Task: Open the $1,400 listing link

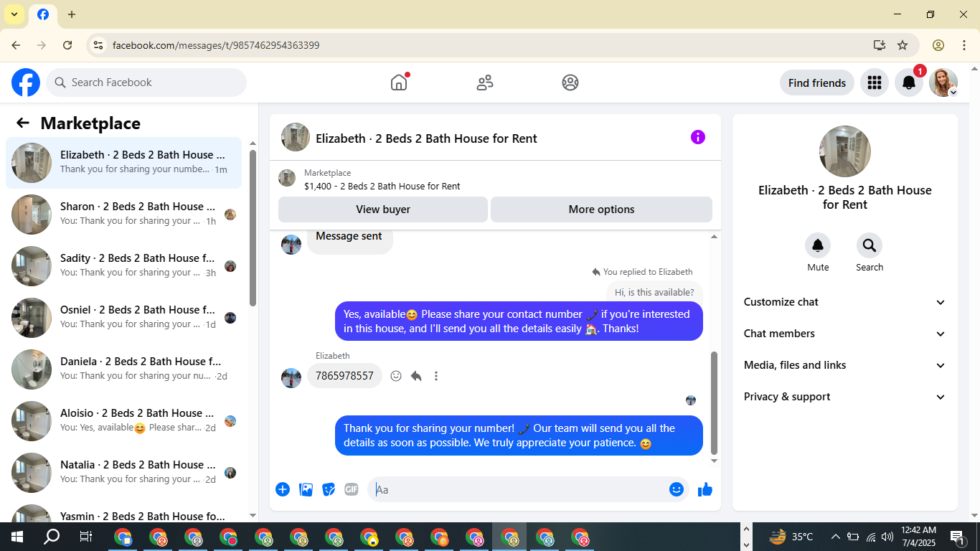Action: tap(382, 186)
